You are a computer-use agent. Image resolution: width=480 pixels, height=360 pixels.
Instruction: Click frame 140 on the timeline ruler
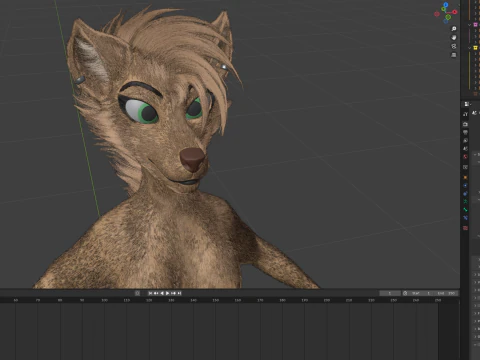[x=193, y=300]
